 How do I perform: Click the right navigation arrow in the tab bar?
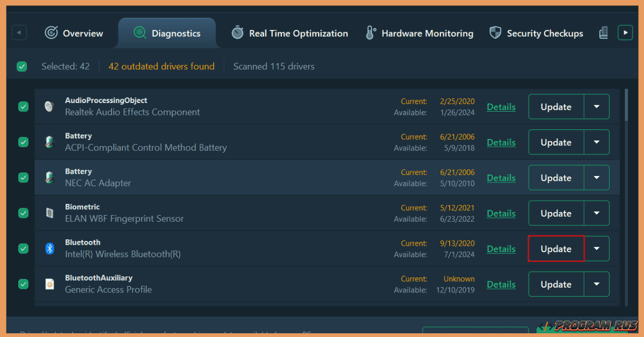[625, 32]
